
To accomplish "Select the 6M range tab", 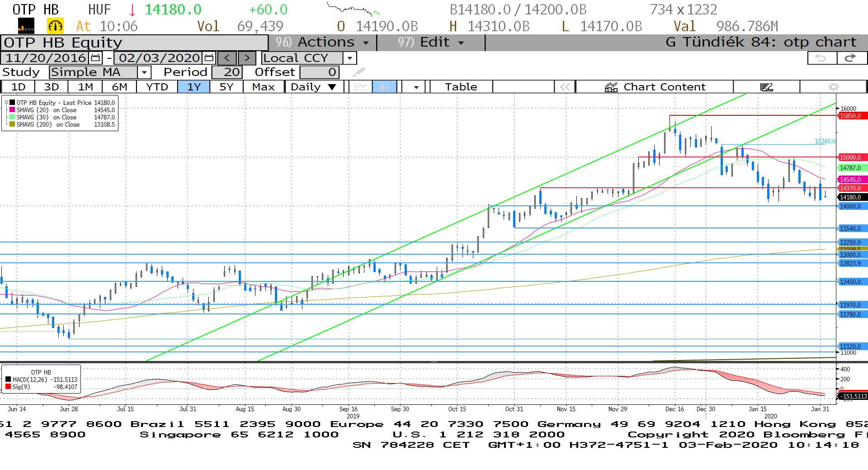I will point(120,87).
